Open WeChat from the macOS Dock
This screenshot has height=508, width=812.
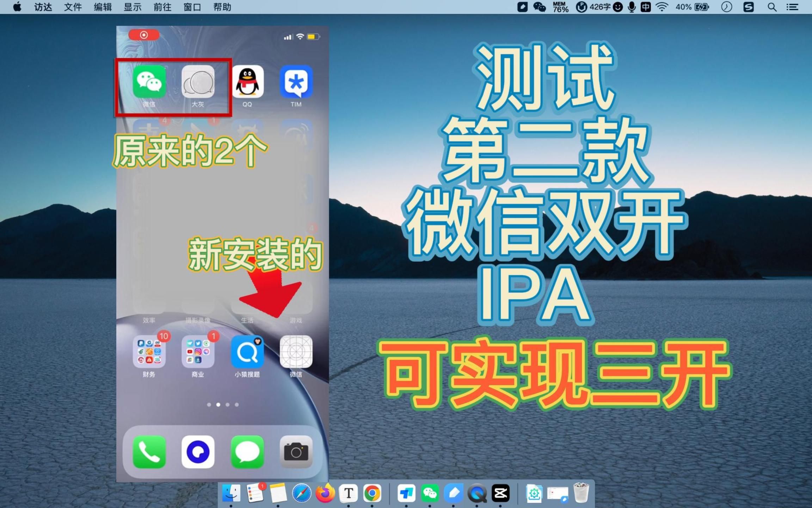coord(431,493)
